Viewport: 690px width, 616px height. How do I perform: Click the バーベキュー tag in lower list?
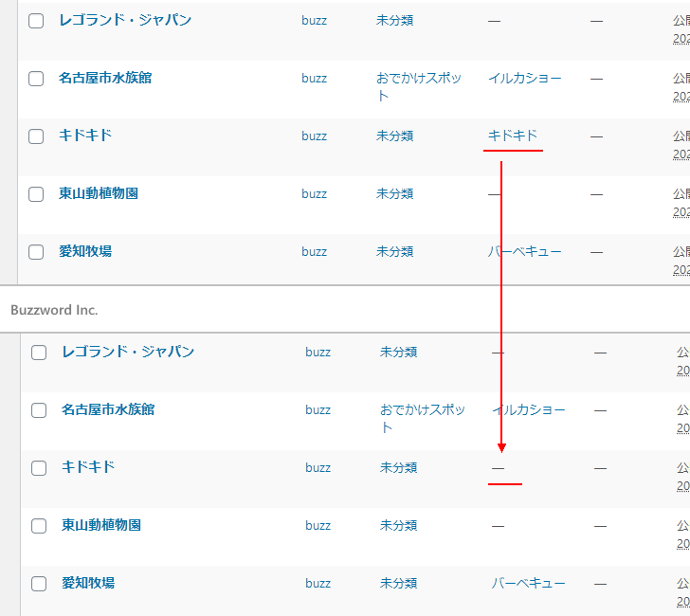pyautogui.click(x=528, y=583)
